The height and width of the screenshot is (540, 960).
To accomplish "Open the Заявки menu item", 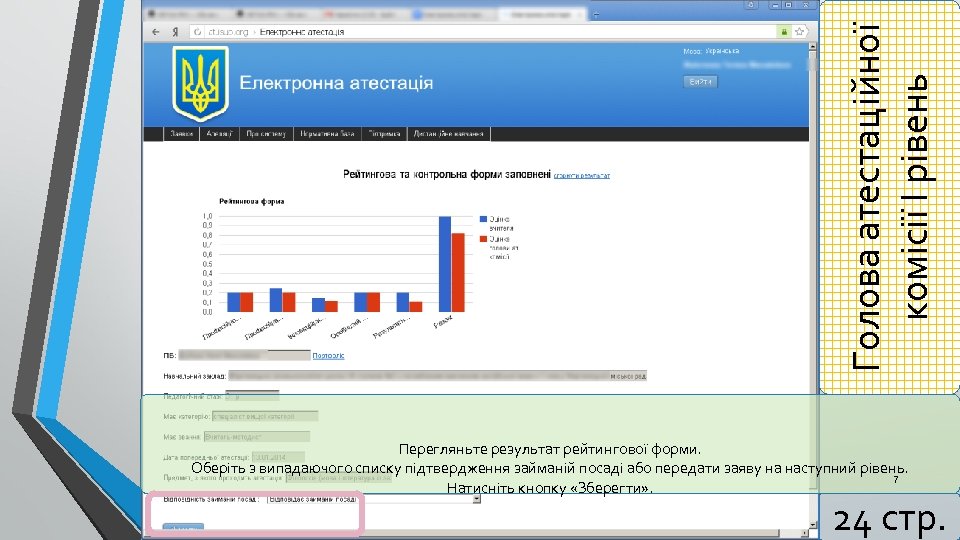I will 182,133.
